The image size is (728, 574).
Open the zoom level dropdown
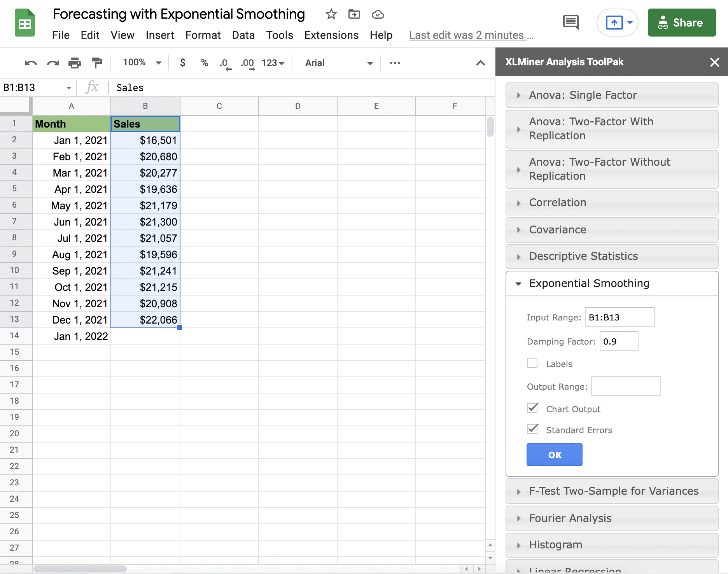pos(142,63)
